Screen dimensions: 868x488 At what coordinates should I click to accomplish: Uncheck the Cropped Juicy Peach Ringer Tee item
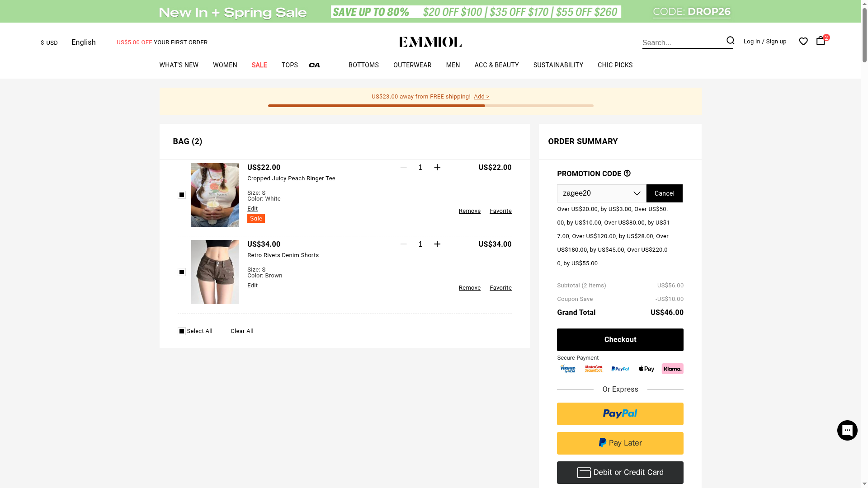click(x=182, y=195)
